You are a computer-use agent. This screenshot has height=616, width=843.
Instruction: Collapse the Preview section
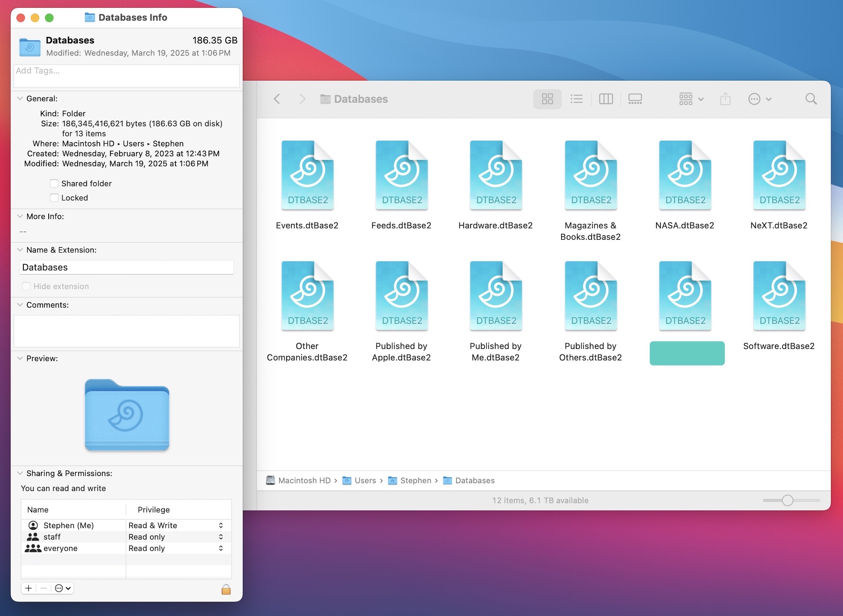pos(20,358)
